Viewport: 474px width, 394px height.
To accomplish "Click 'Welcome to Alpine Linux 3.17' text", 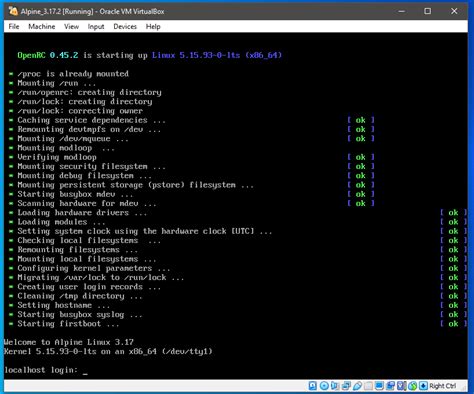I will pos(69,342).
